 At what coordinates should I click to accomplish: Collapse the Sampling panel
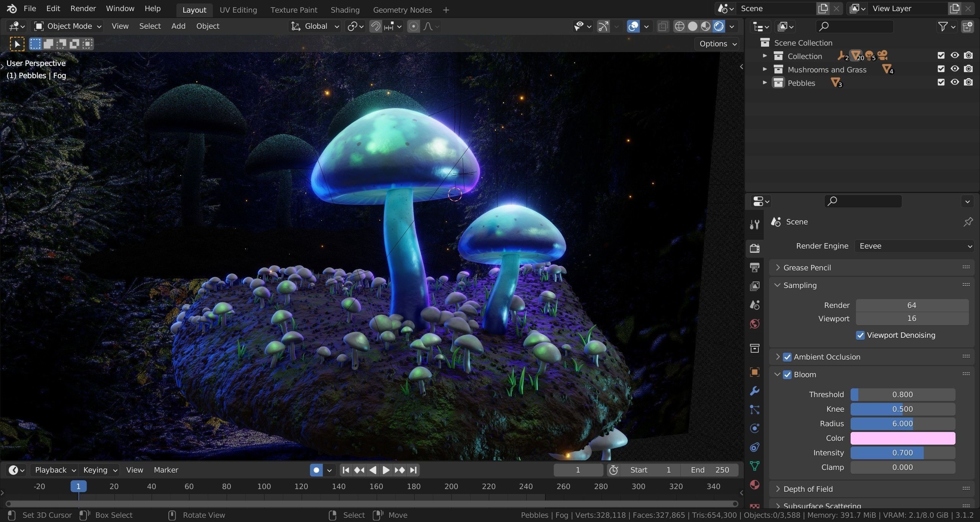(777, 285)
